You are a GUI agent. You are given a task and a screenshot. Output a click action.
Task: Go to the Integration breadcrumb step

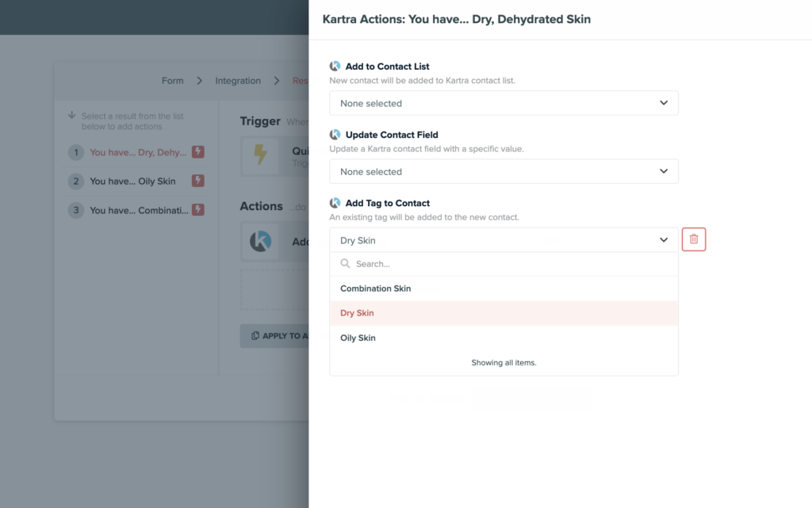click(x=238, y=81)
